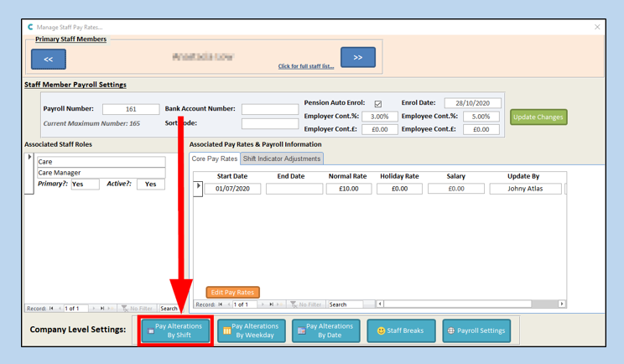Click the Enrol Date field
Screen dimensions: 624x364
(x=472, y=103)
